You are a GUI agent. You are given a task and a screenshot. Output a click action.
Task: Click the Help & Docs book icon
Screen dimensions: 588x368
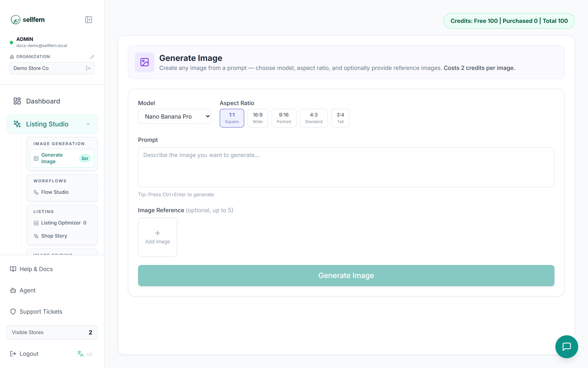tap(13, 269)
